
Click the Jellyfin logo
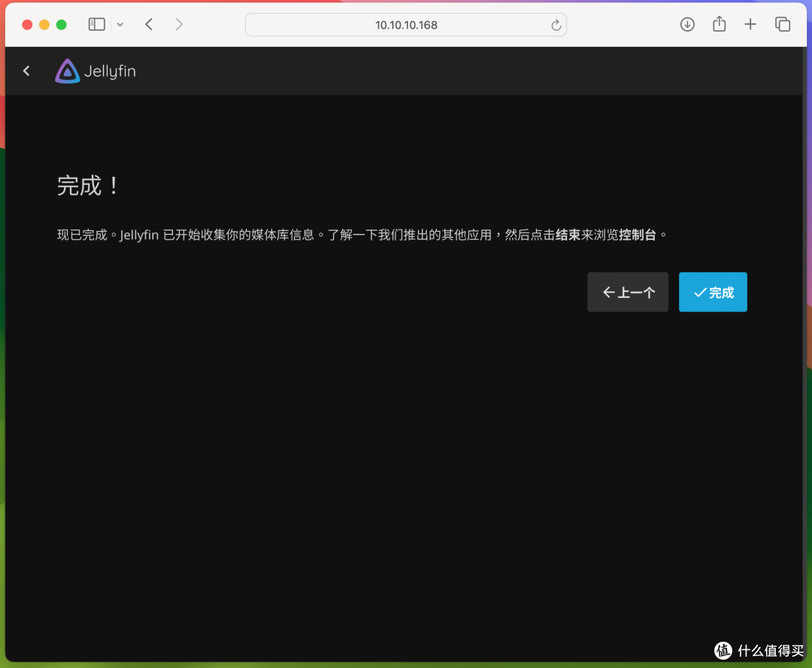95,71
